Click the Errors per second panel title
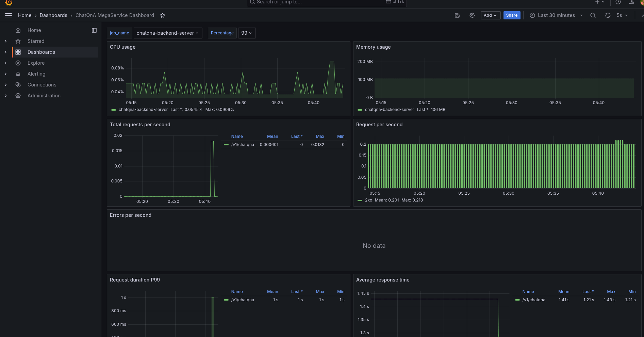644x337 pixels. 130,215
